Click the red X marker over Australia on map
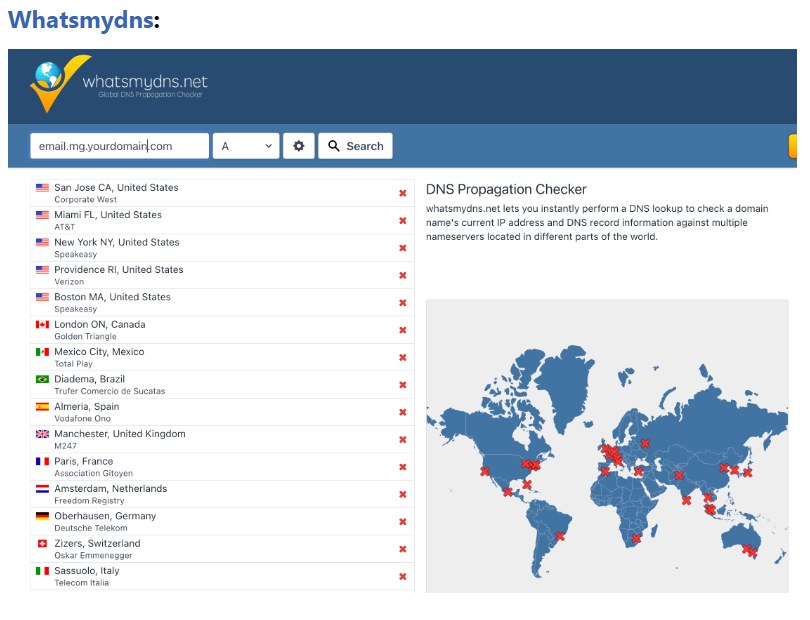 click(748, 549)
